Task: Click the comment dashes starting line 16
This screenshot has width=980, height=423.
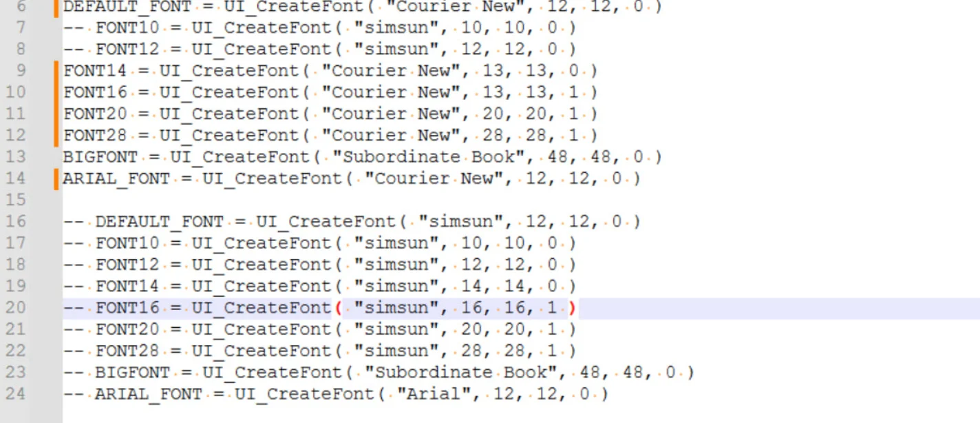Action: coord(74,222)
